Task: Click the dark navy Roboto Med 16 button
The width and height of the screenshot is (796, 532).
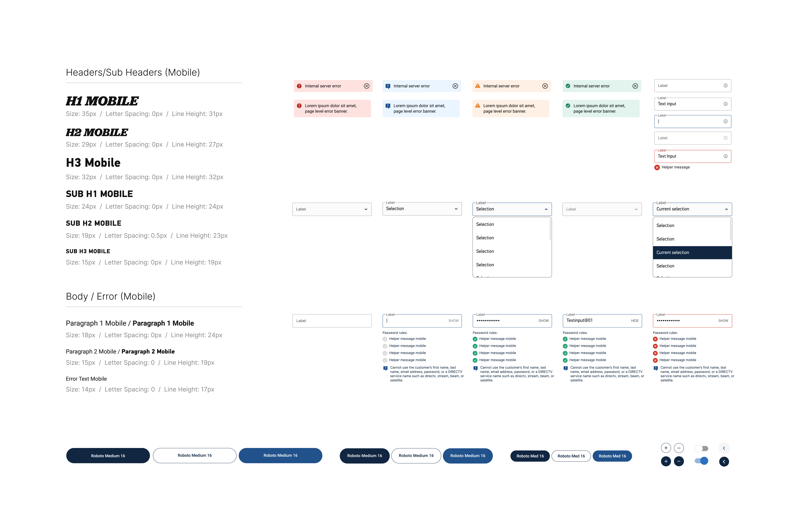Action: point(530,456)
